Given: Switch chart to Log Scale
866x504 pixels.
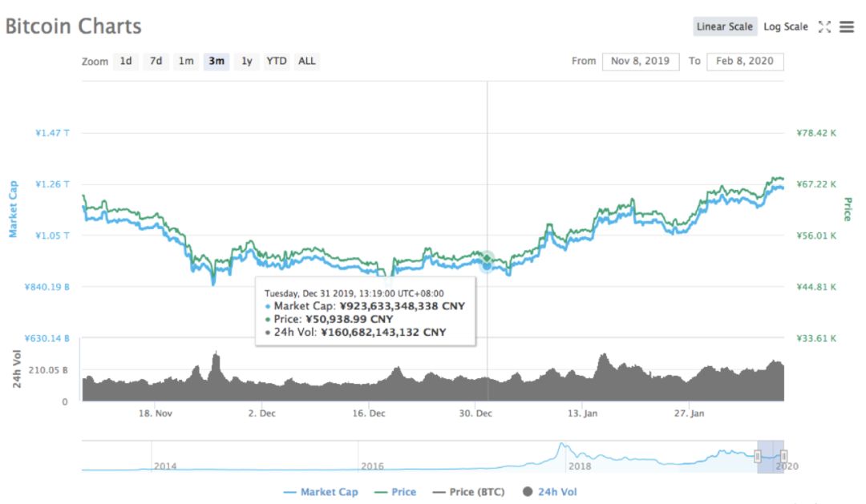Looking at the screenshot, I should coord(785,26).
